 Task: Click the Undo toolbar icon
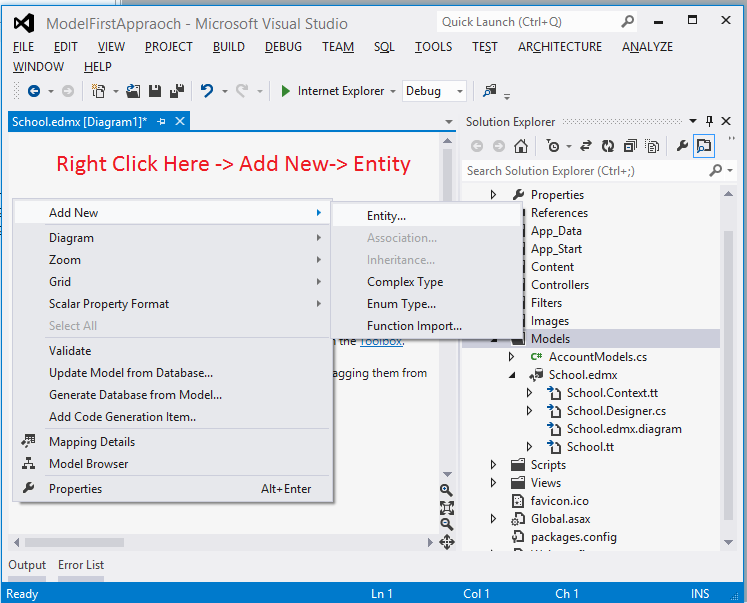click(x=207, y=91)
